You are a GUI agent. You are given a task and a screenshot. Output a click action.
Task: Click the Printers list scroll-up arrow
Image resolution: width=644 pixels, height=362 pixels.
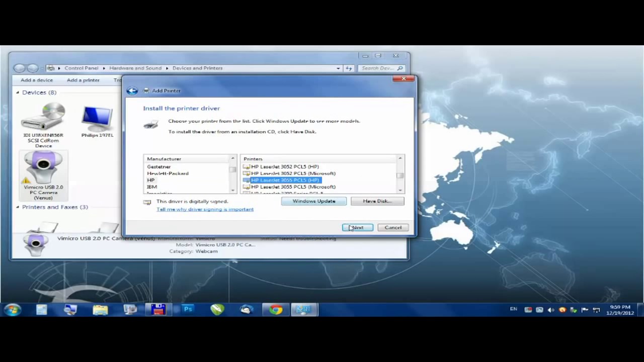tap(400, 159)
